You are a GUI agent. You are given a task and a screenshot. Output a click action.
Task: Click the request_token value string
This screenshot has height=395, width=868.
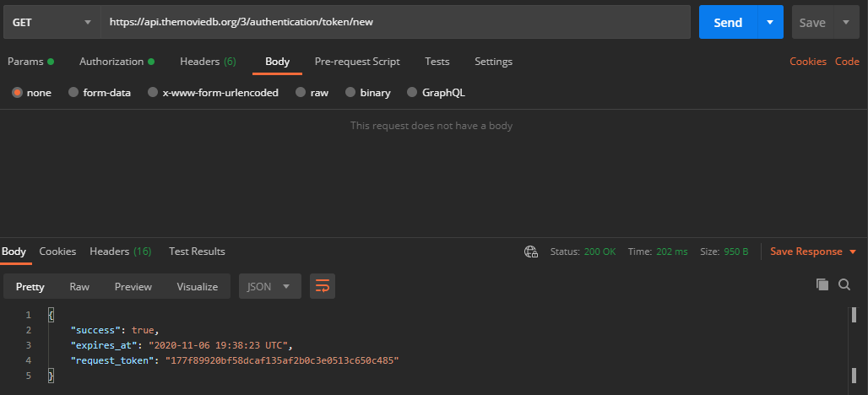[282, 360]
